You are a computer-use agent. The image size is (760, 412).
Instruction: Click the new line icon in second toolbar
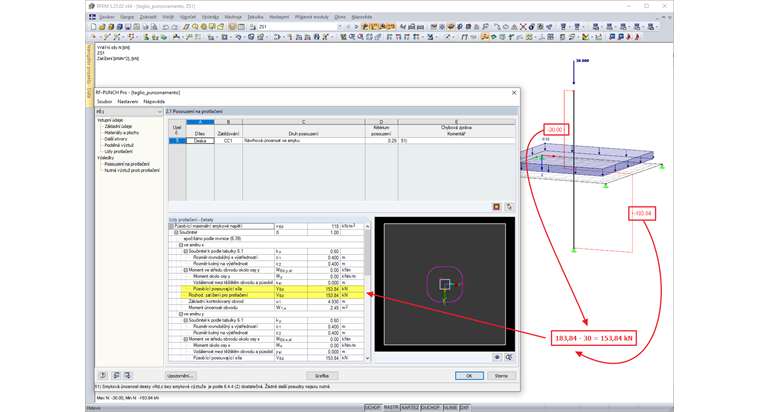tap(107, 37)
